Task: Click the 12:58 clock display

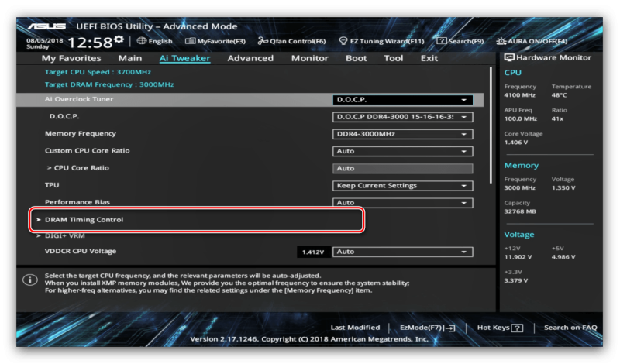Action: tap(90, 43)
